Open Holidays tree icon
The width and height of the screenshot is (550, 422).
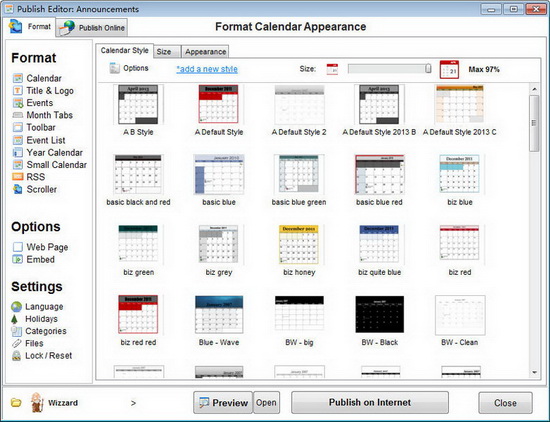click(14, 319)
